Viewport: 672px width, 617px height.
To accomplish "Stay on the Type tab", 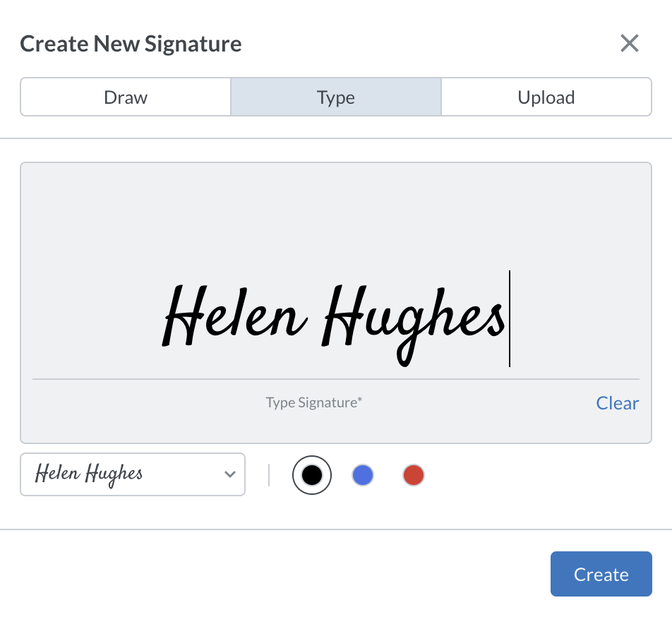I will [x=335, y=97].
